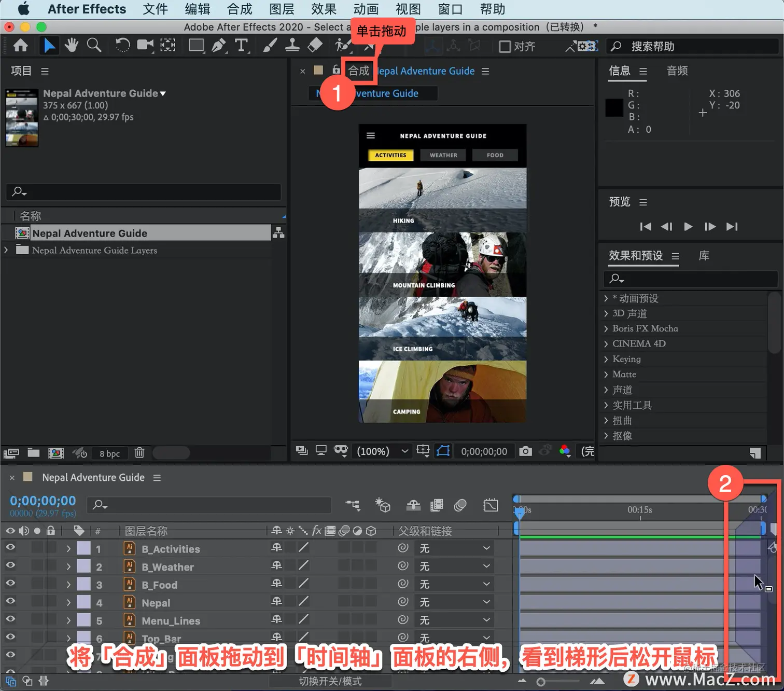Delete selected item with trash icon
784x691 pixels.
click(x=139, y=453)
